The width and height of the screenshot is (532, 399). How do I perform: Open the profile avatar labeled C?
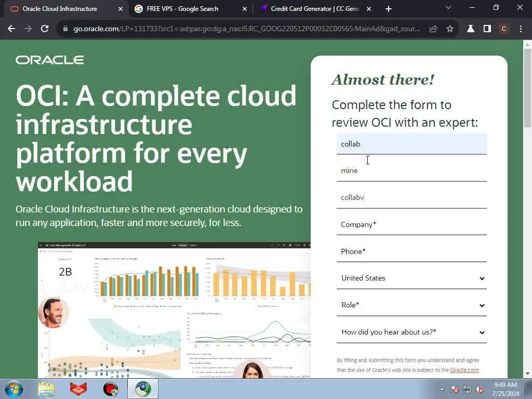coord(504,29)
